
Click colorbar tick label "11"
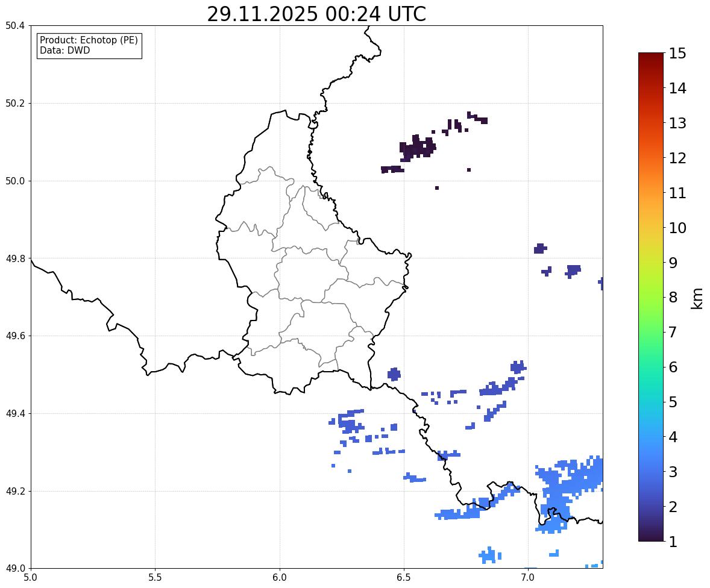coord(677,193)
